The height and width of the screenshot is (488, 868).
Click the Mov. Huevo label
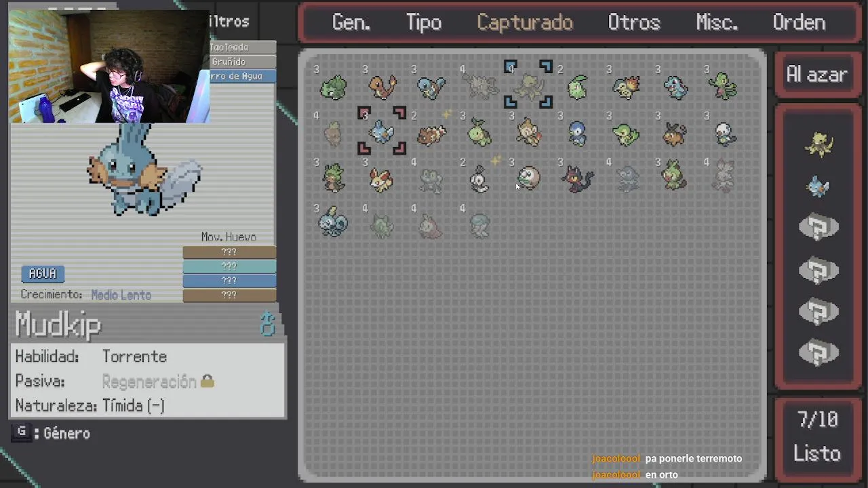point(229,237)
